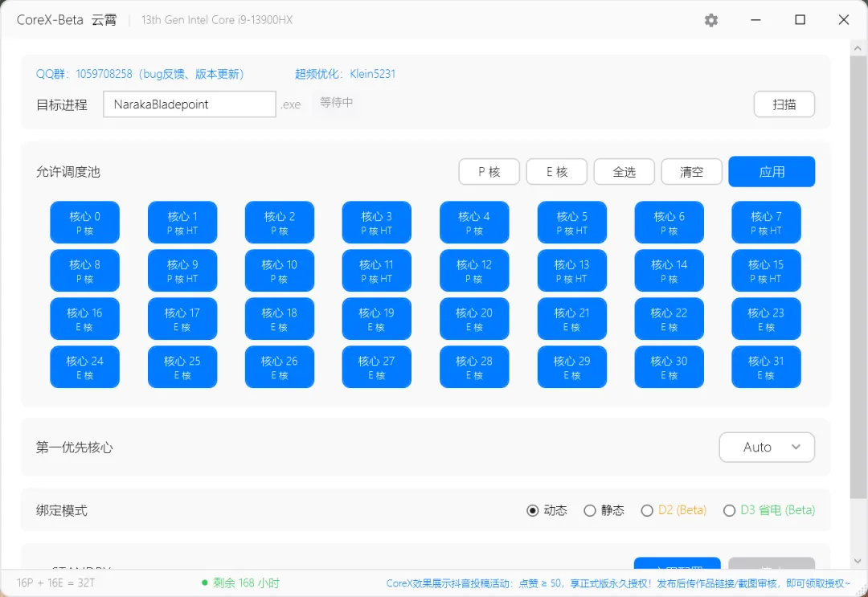Toggle core 1 P-core HT tile
868x597 pixels.
click(x=182, y=223)
